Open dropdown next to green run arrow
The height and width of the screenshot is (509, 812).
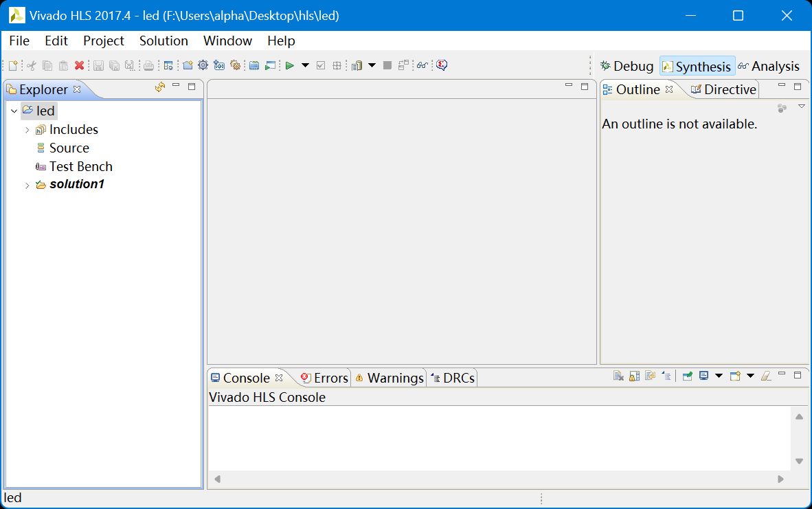tap(306, 65)
